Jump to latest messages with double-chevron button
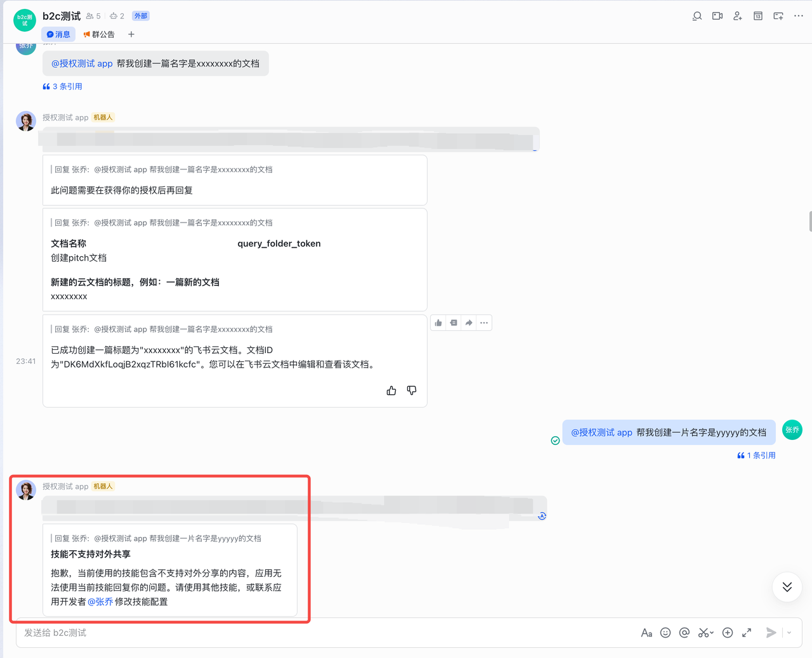This screenshot has width=812, height=658. [x=787, y=587]
